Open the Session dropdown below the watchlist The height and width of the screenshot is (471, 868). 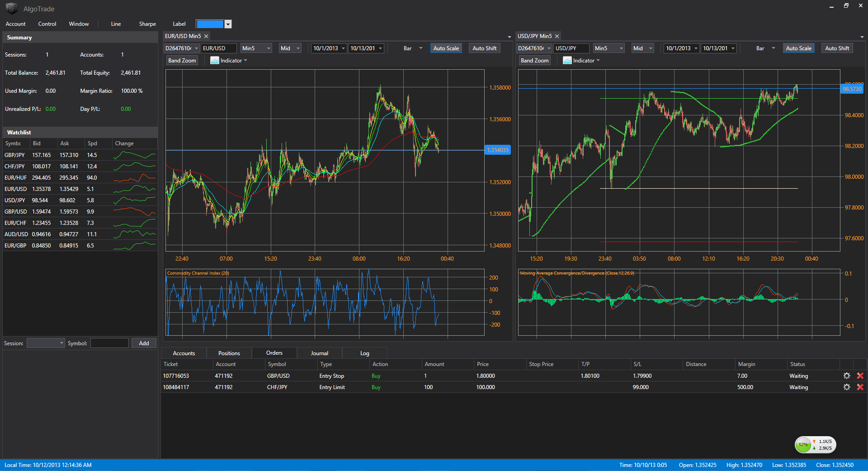pos(46,343)
